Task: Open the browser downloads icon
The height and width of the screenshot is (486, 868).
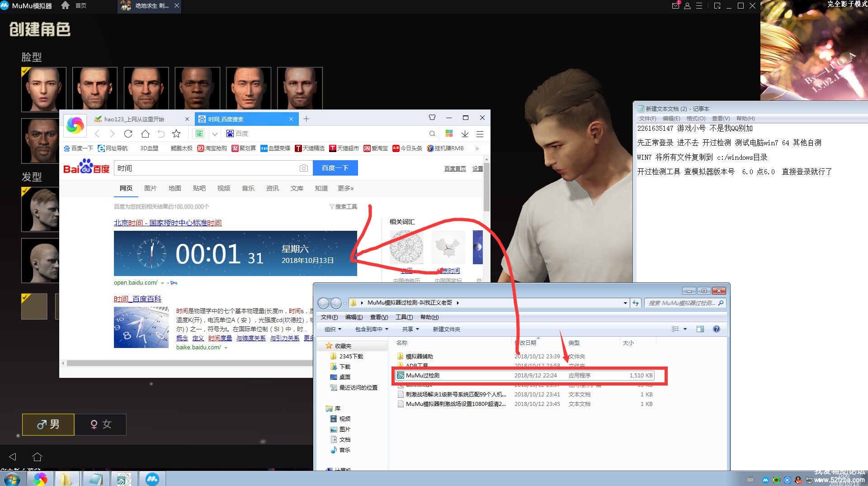Action: 465,133
